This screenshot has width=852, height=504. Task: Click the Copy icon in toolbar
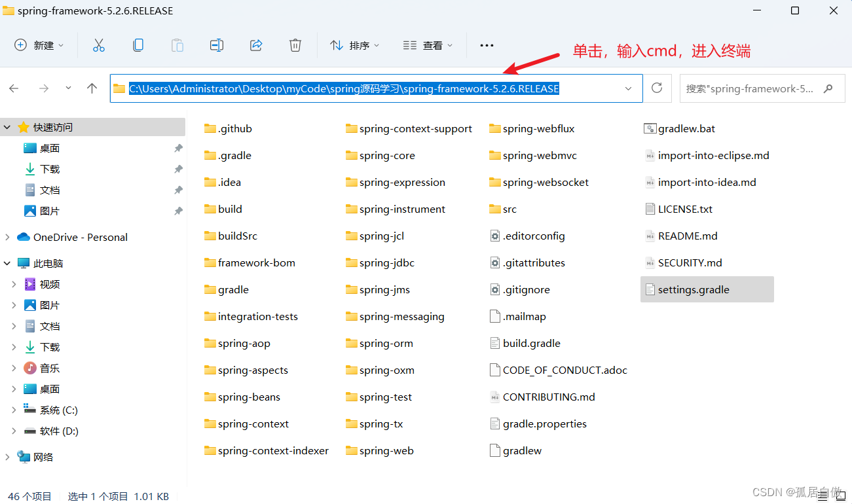[x=138, y=45]
